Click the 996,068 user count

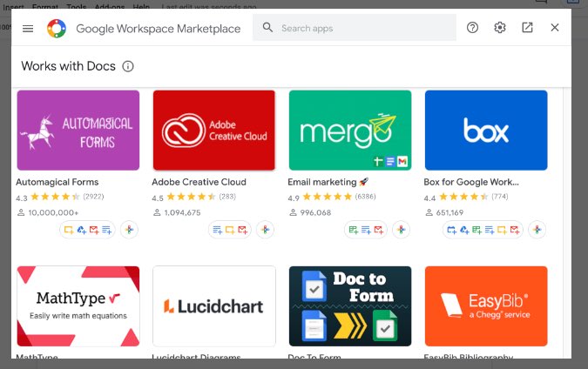pos(315,212)
